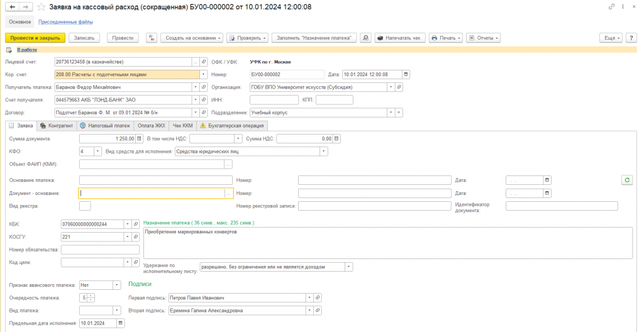
Task: Click Записать button
Action: 84,38
